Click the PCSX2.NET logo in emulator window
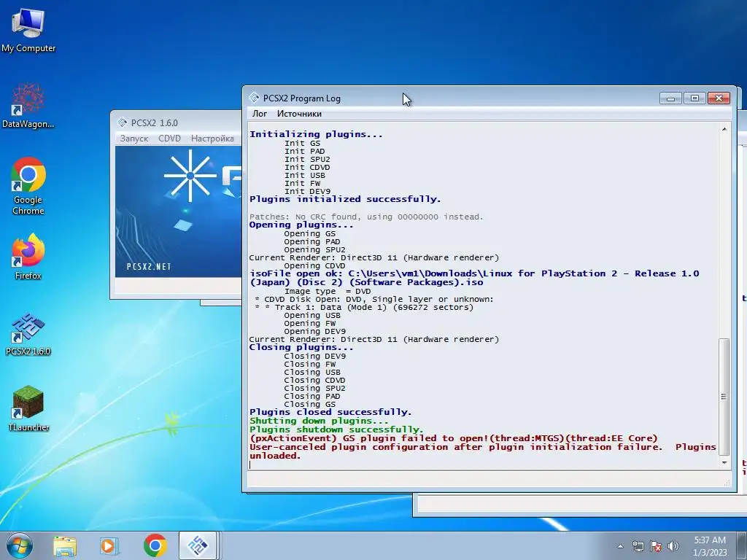This screenshot has width=747, height=560. [x=149, y=267]
